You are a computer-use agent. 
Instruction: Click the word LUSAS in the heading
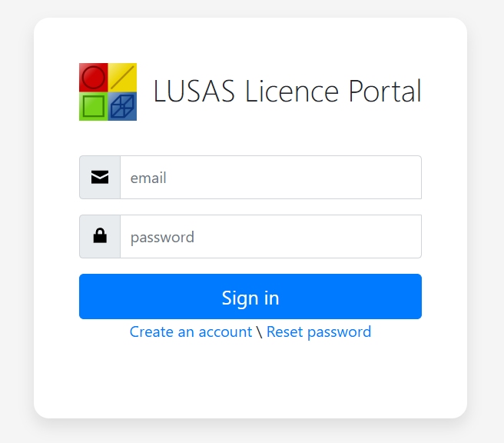click(x=194, y=91)
